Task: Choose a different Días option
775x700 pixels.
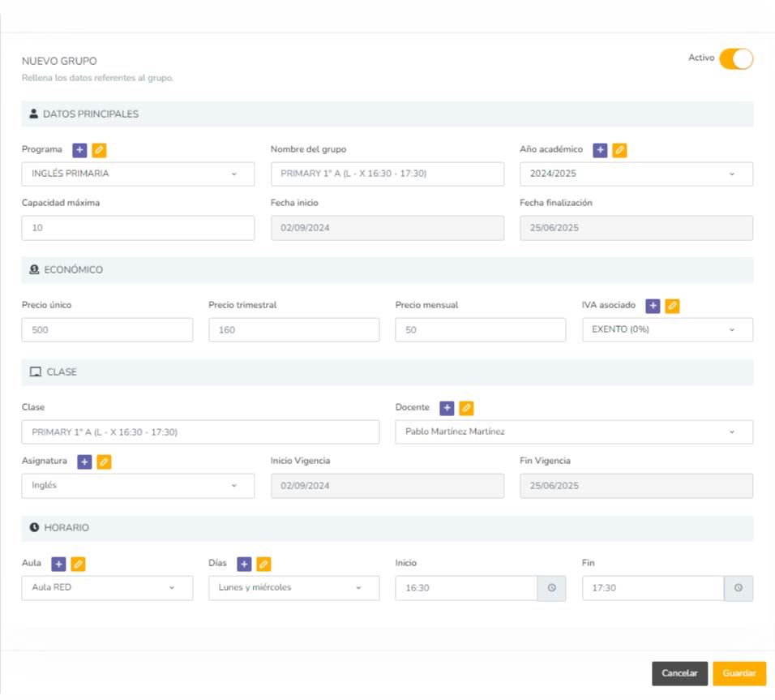Action: (x=293, y=588)
